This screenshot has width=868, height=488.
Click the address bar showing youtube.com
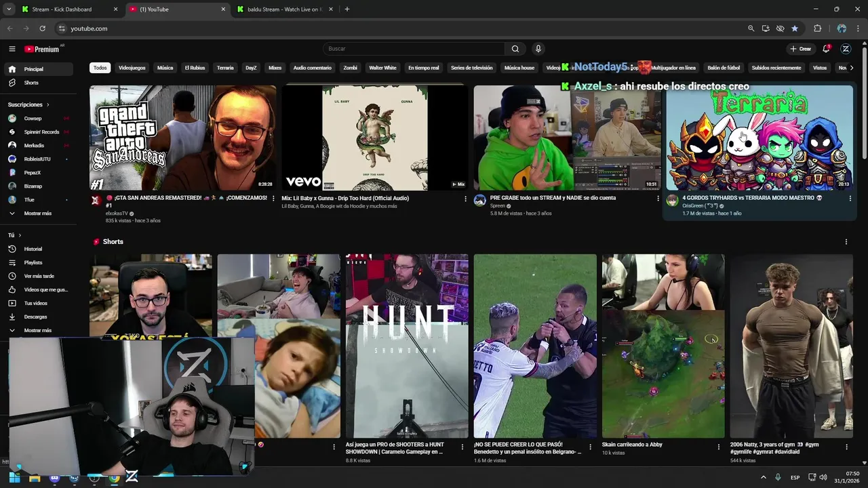click(400, 28)
